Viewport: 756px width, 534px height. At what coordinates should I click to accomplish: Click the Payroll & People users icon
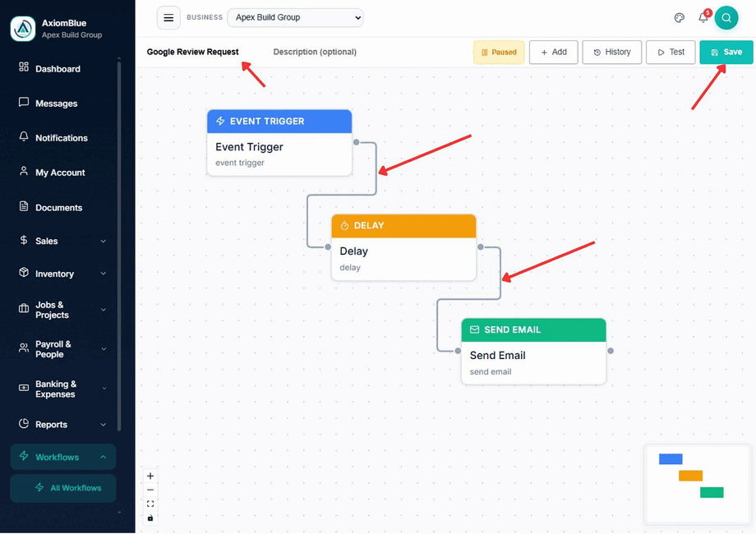coord(24,348)
